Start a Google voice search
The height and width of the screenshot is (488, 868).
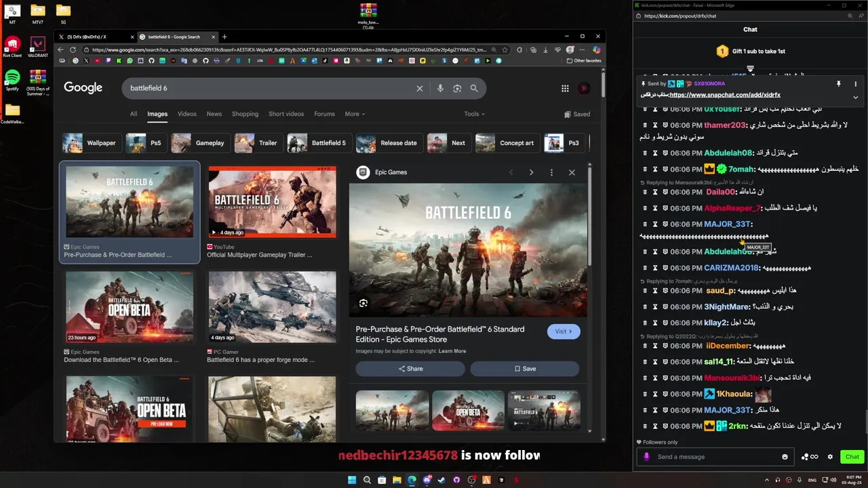click(440, 88)
